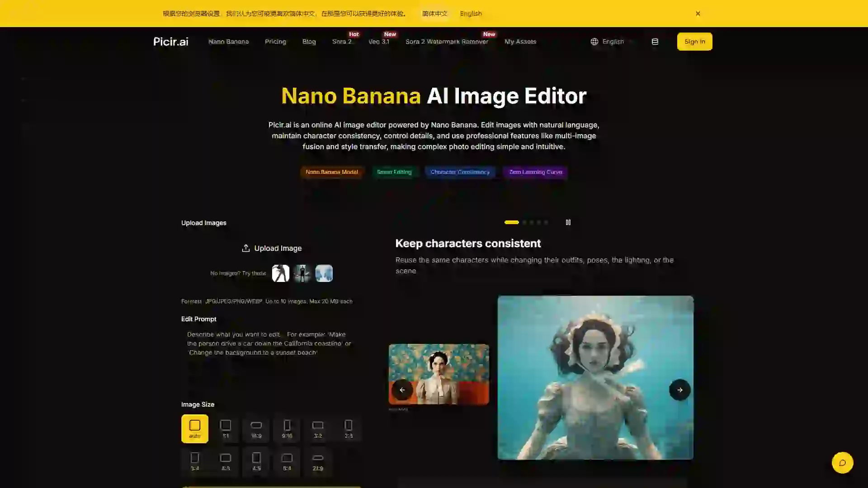Pause the carousel autoplay
Screen dimensions: 868x488
coord(568,222)
